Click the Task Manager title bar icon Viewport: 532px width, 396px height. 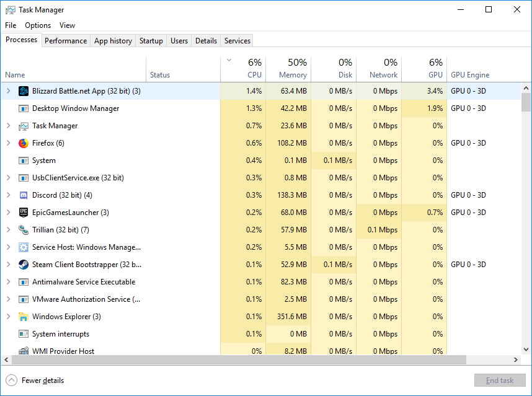click(x=10, y=10)
